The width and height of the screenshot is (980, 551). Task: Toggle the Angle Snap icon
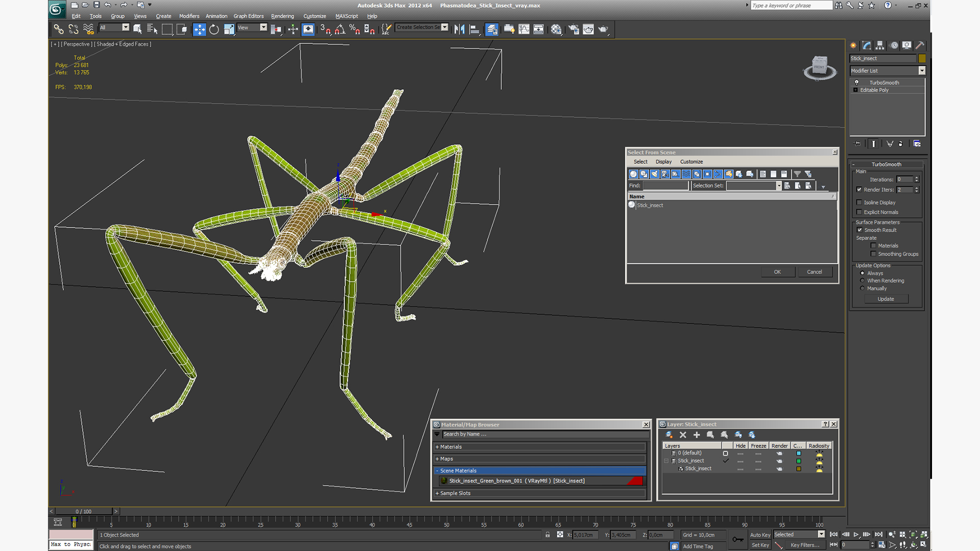tap(340, 30)
